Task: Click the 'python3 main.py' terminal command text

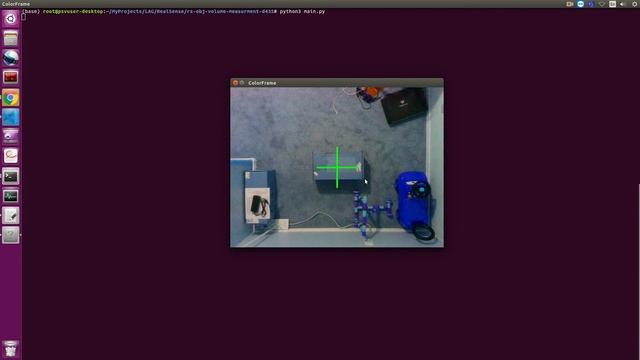Action: click(x=302, y=11)
